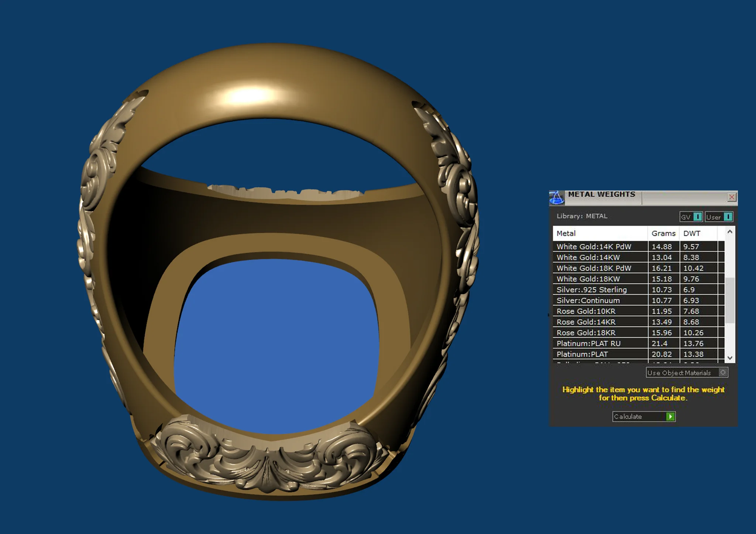Select the Rose Gold:14KR row
This screenshot has height=534, width=756.
pos(639,322)
